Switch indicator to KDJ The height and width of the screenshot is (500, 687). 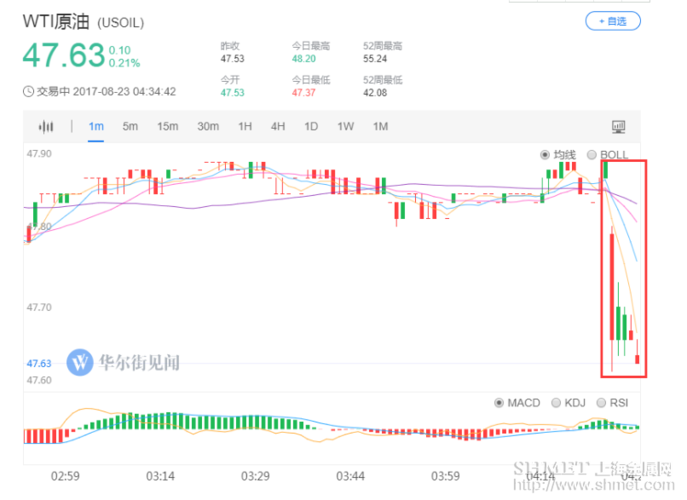[x=556, y=403]
